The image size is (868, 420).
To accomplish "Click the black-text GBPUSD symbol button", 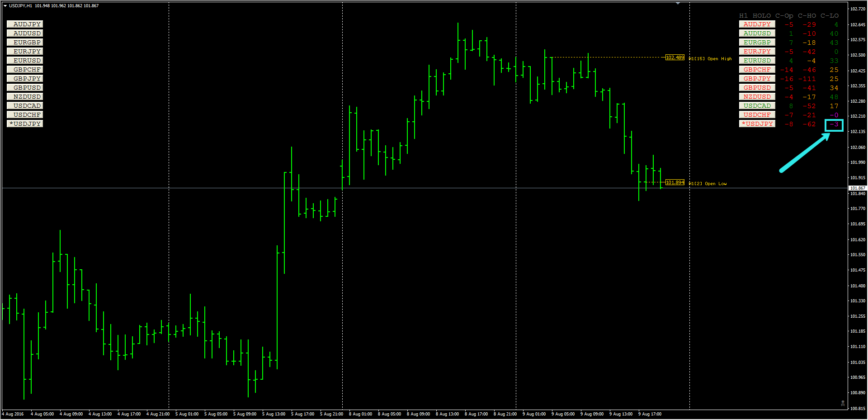I will [x=25, y=87].
